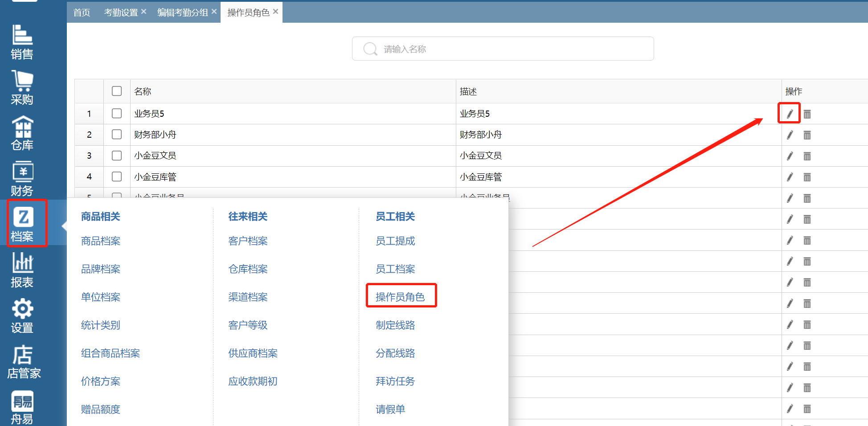Image resolution: width=868 pixels, height=426 pixels.
Task: Delete the 小金豆文员 role with trash icon
Action: 807,156
